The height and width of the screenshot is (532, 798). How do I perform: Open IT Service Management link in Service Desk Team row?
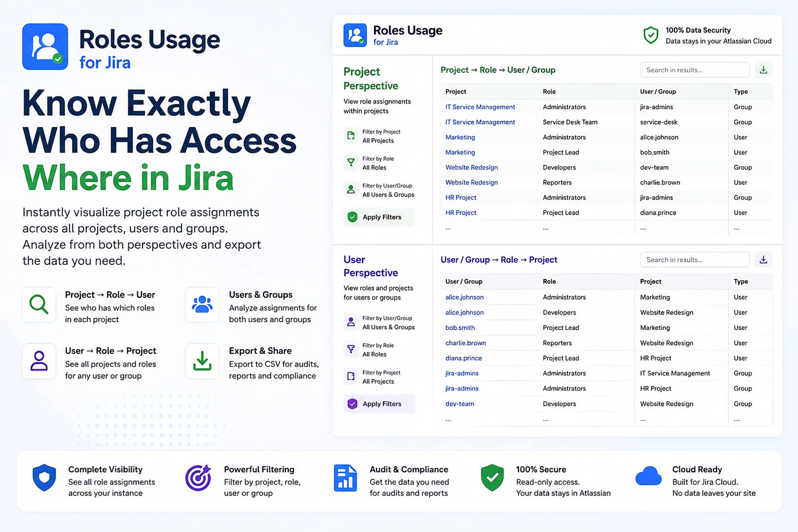pos(480,122)
